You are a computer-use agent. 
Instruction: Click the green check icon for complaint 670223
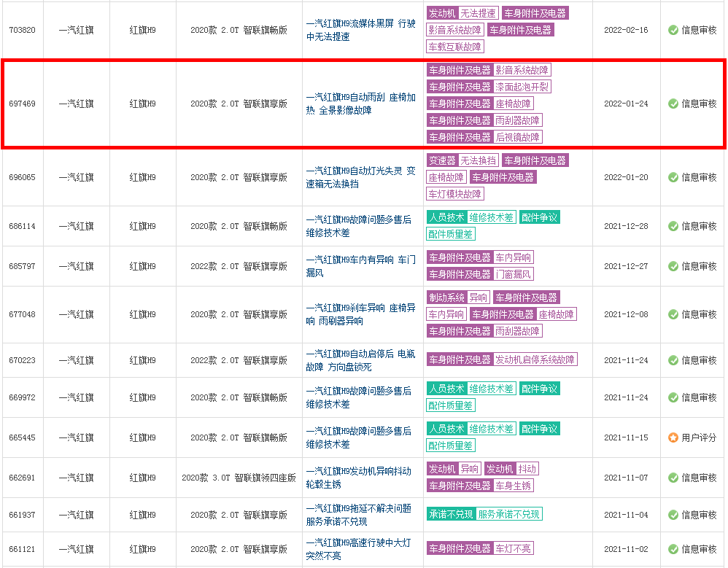pyautogui.click(x=673, y=360)
